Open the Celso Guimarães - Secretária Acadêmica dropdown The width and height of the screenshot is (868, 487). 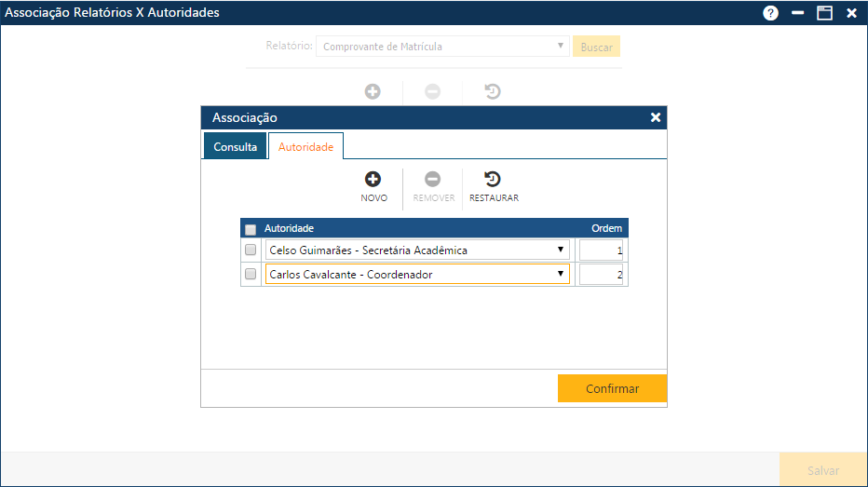(417, 250)
